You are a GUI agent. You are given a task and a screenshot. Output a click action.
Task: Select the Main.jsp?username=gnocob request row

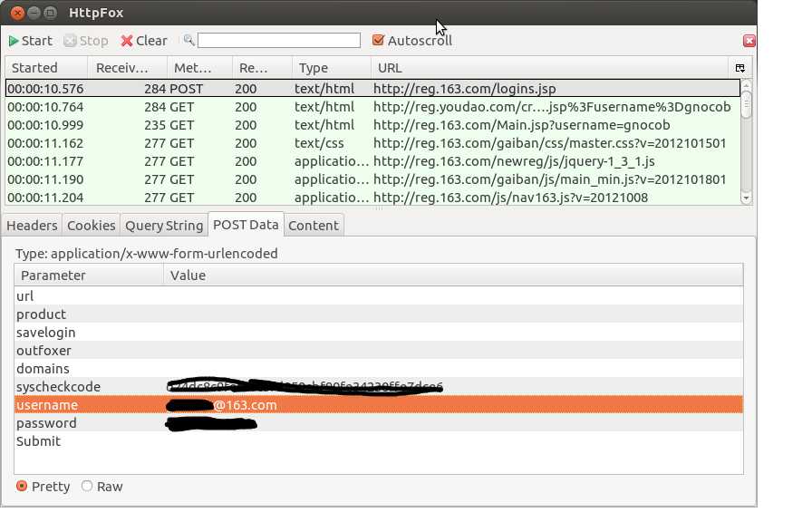(x=372, y=125)
